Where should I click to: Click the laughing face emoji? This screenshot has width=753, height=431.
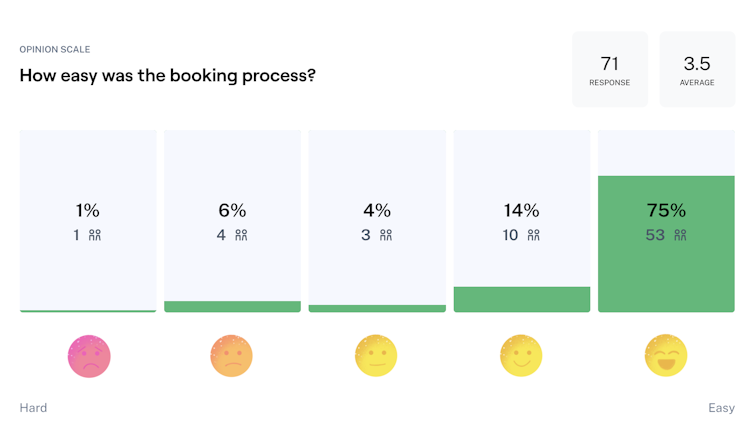click(x=666, y=355)
